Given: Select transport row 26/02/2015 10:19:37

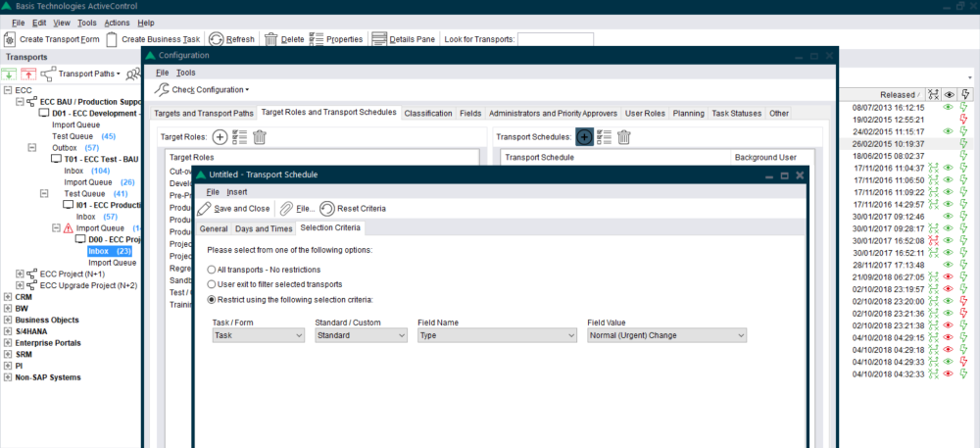Looking at the screenshot, I should pos(905,143).
